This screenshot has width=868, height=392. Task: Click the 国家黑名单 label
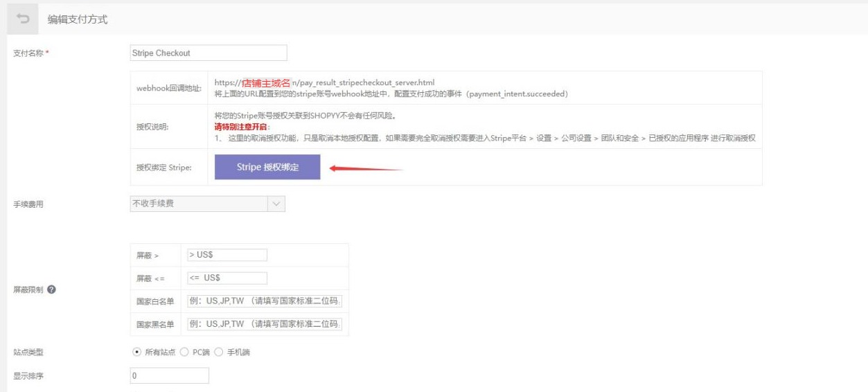pos(155,324)
